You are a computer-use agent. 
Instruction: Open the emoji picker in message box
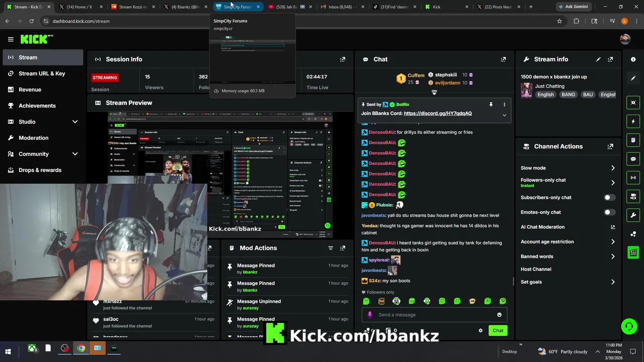(x=499, y=315)
